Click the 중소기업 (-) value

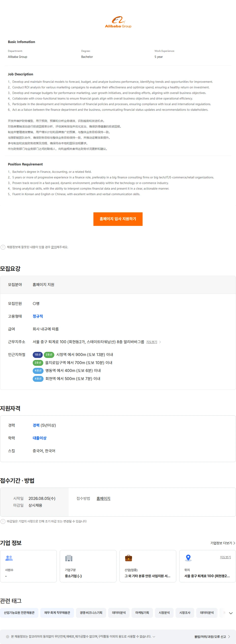(x=73, y=576)
